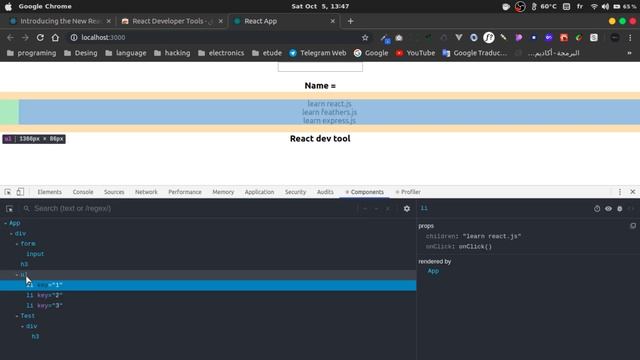Click the browser back arrow
The image size is (640, 360).
(10, 38)
